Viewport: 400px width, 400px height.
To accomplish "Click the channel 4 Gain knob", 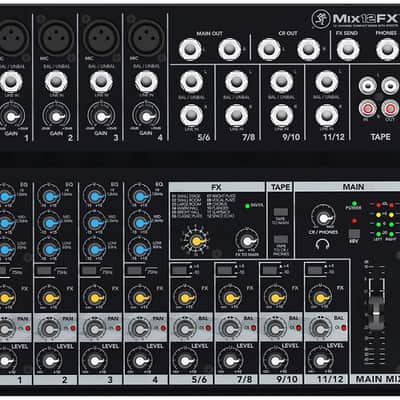I will pos(146,117).
